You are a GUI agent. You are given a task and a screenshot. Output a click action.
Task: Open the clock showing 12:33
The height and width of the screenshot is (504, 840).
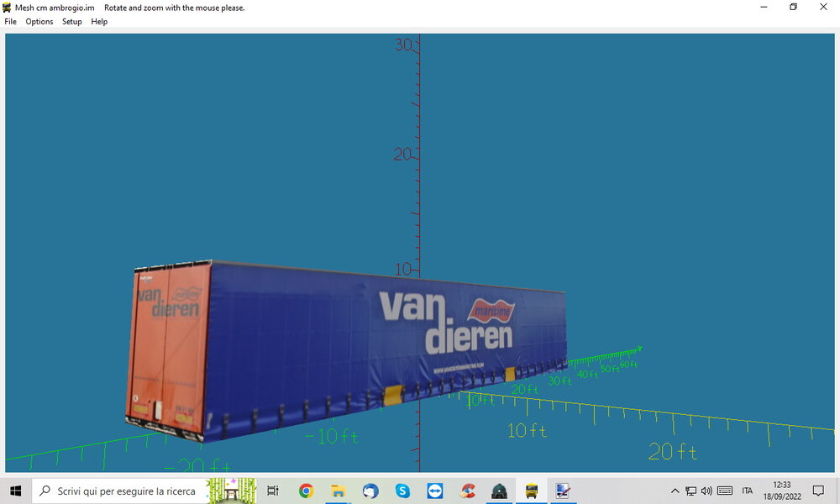782,491
